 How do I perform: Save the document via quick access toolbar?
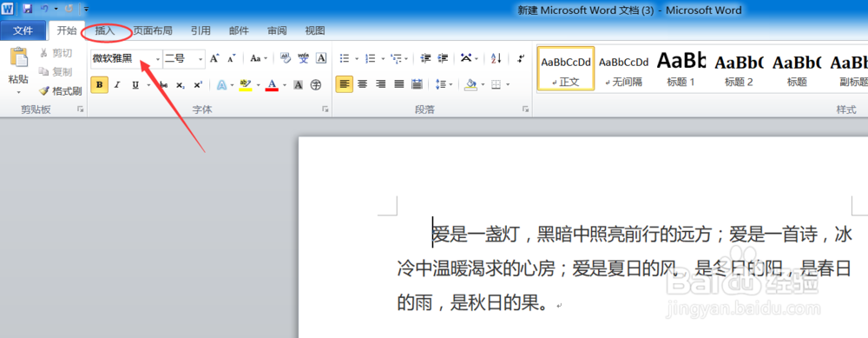[x=28, y=9]
